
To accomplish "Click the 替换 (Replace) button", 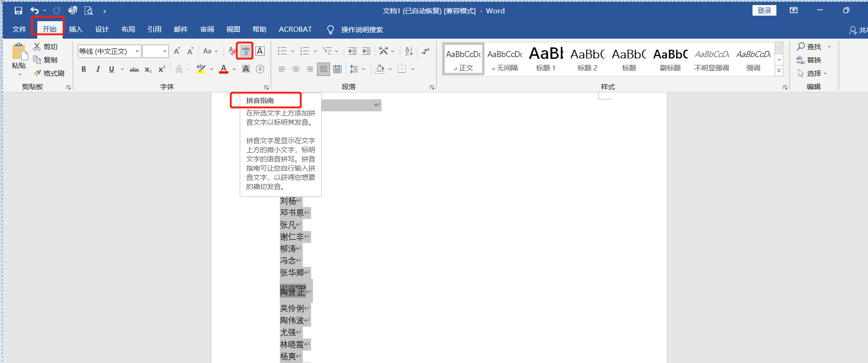I will click(809, 60).
